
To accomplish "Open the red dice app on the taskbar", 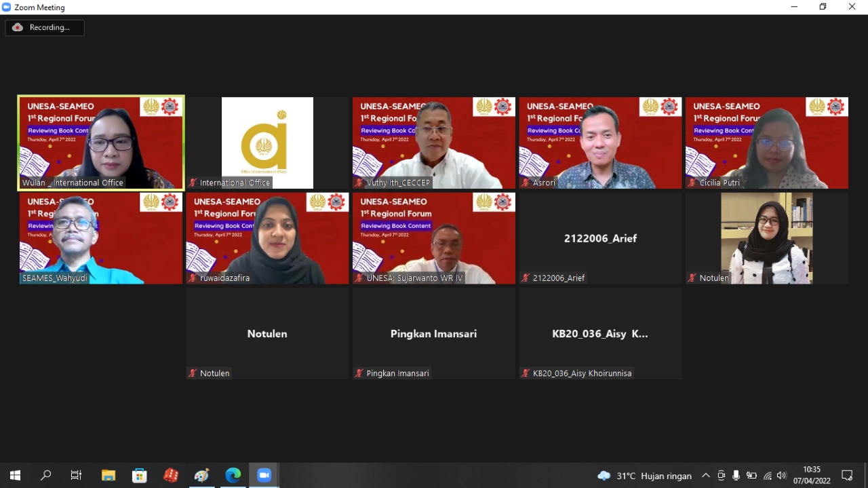I will (171, 475).
